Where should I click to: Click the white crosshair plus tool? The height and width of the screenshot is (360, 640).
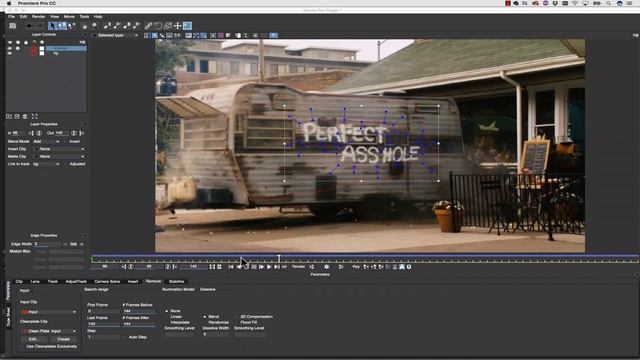pos(178,26)
